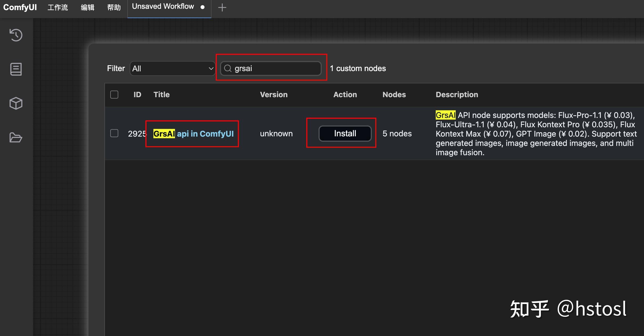This screenshot has height=336, width=644.
Task: Open the Filter All dropdown
Action: (170, 68)
